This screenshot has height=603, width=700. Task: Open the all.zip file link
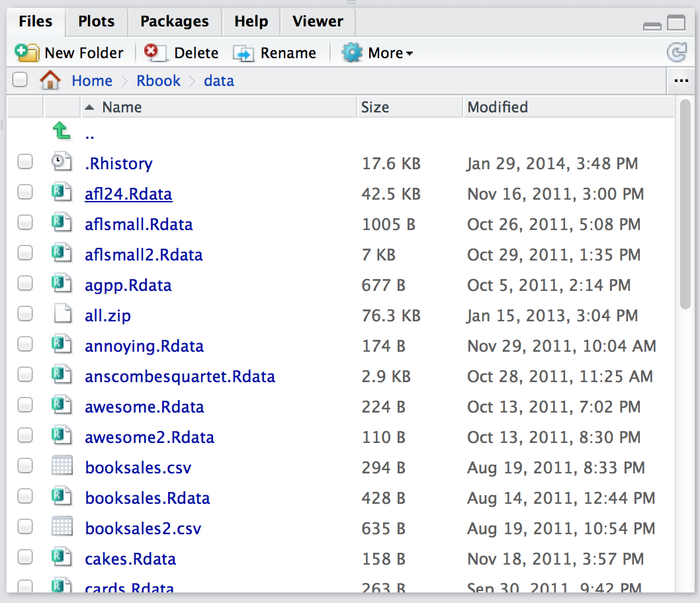coord(107,315)
